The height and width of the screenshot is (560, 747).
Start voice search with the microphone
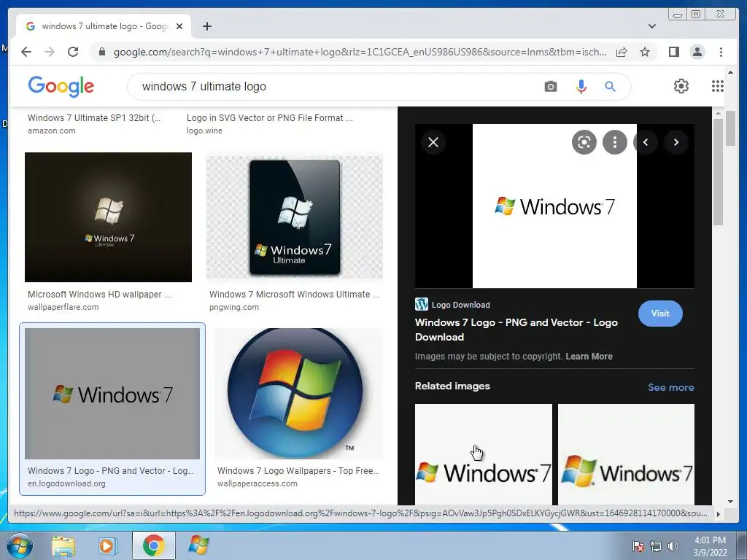pos(581,87)
